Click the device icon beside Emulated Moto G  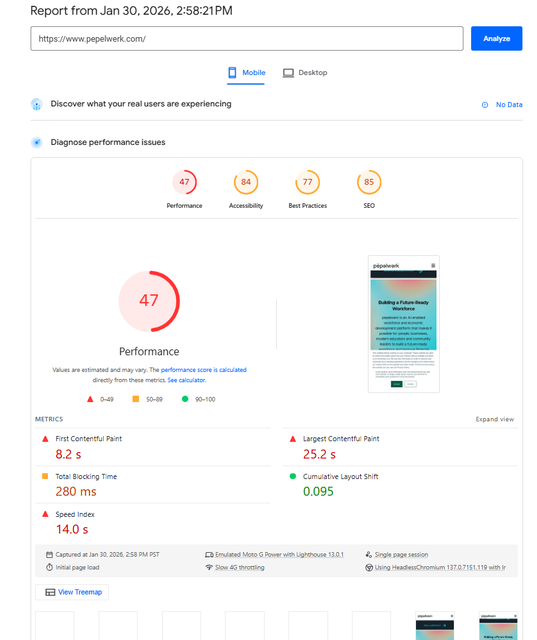209,555
